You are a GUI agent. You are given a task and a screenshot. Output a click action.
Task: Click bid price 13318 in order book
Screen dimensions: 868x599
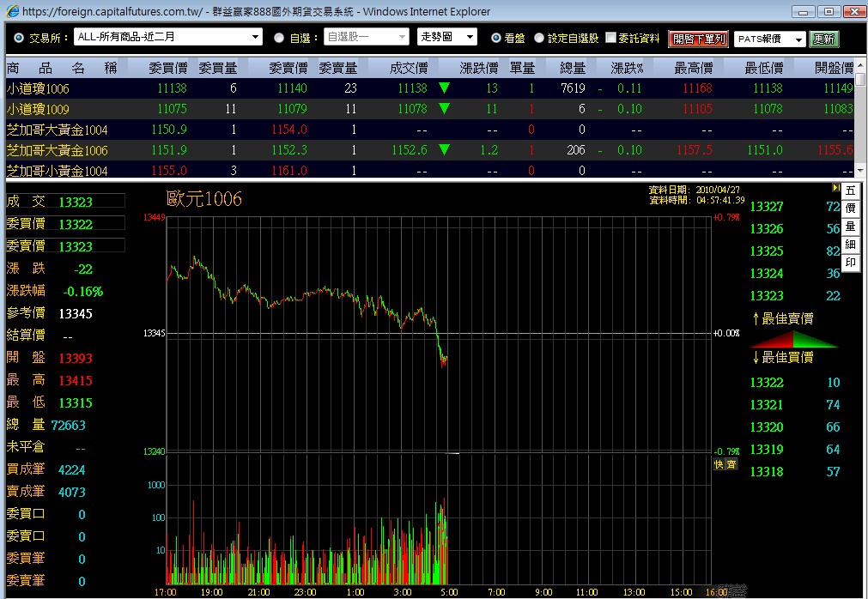tap(767, 472)
